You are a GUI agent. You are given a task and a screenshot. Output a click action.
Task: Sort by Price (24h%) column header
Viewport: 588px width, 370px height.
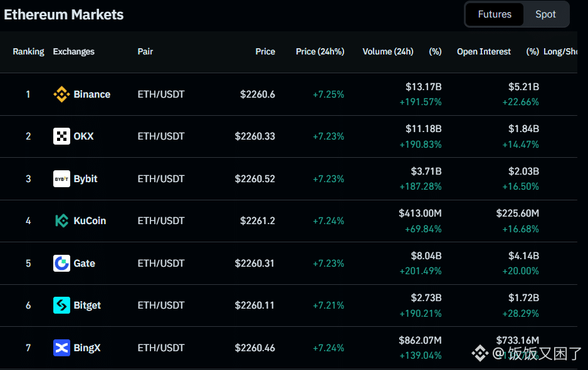pyautogui.click(x=320, y=52)
